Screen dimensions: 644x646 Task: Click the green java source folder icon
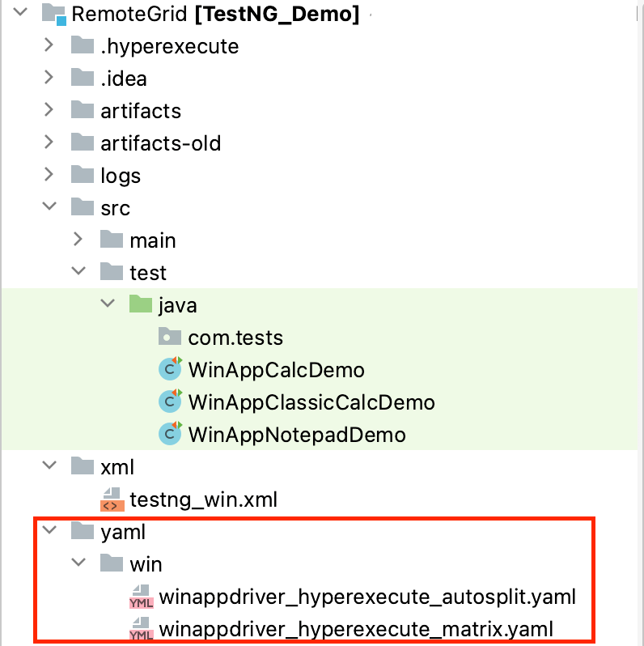point(141,305)
